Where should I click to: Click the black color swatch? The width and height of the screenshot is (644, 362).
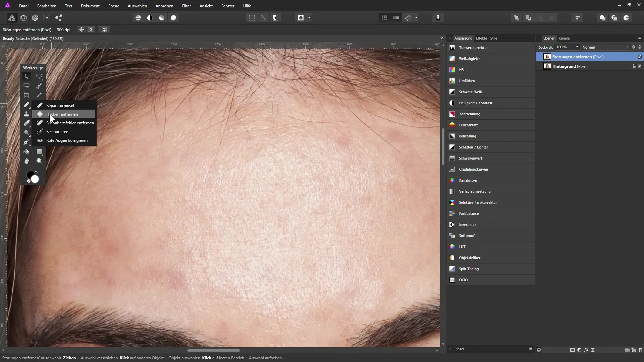(x=30, y=174)
